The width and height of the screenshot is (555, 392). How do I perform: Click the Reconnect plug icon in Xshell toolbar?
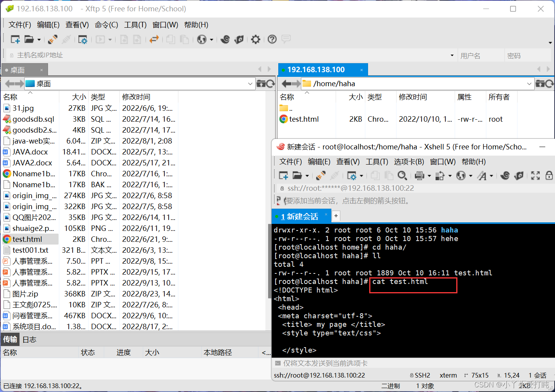pos(321,176)
